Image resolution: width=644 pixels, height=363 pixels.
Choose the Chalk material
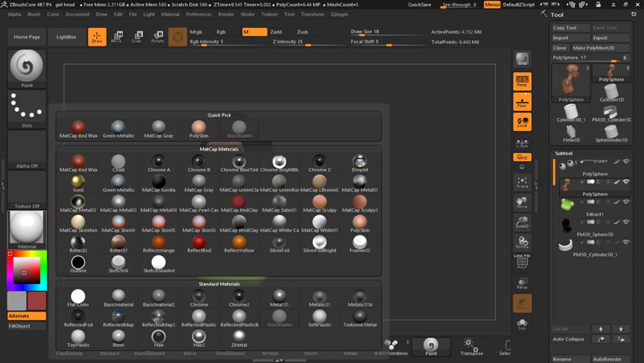[x=118, y=164]
